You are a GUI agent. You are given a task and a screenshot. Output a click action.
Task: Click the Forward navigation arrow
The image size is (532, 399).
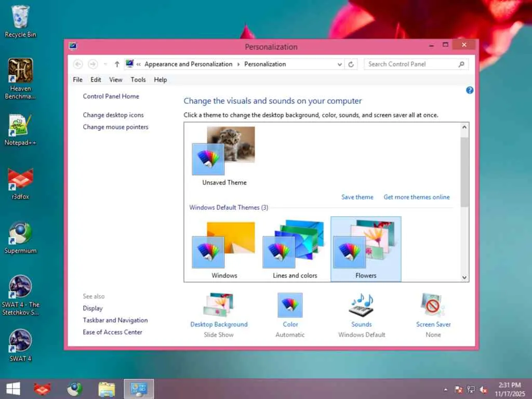pos(92,64)
